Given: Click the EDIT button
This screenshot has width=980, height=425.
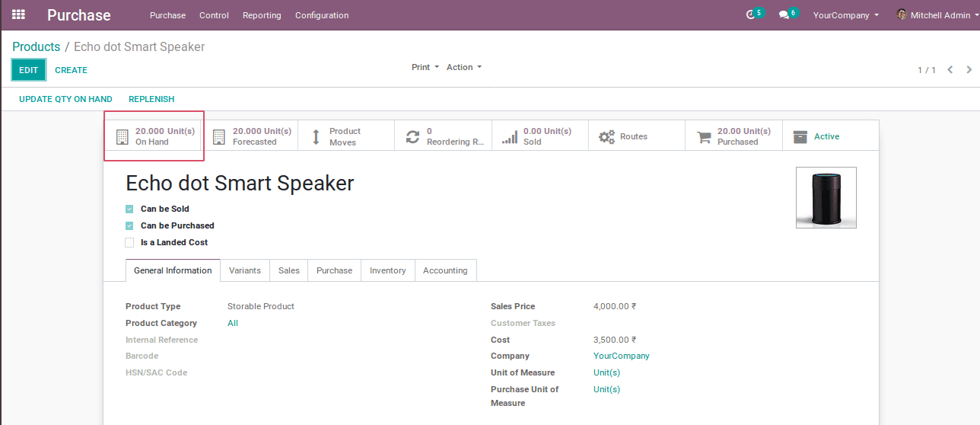Looking at the screenshot, I should pos(29,70).
